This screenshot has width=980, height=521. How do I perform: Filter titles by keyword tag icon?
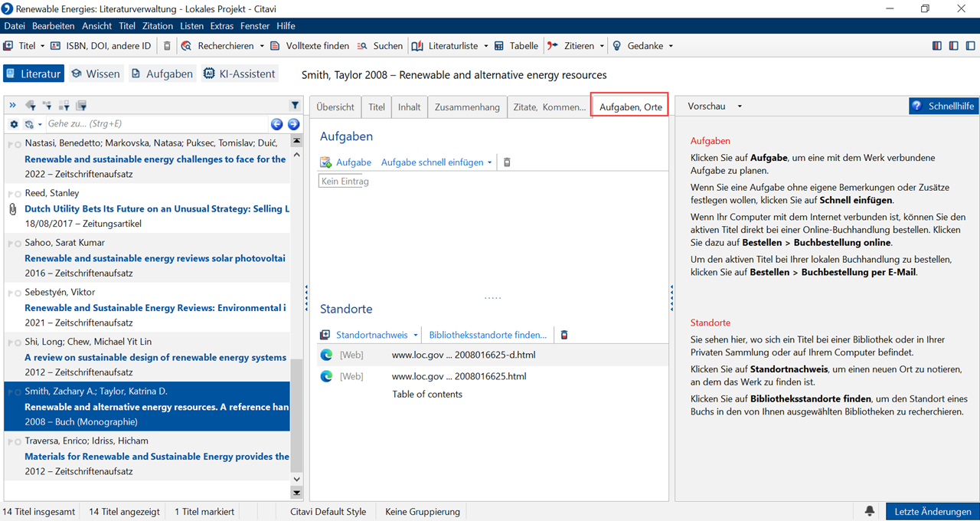coord(31,106)
